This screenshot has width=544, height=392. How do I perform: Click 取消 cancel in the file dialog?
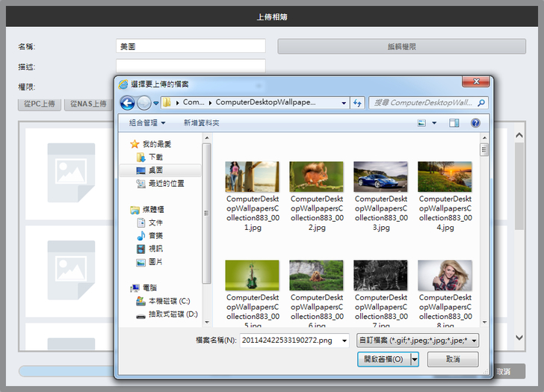453,359
